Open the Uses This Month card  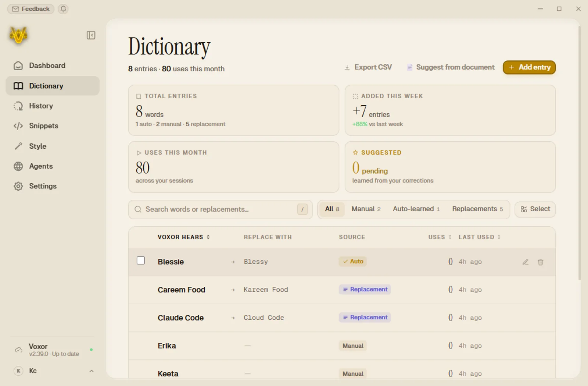(233, 167)
